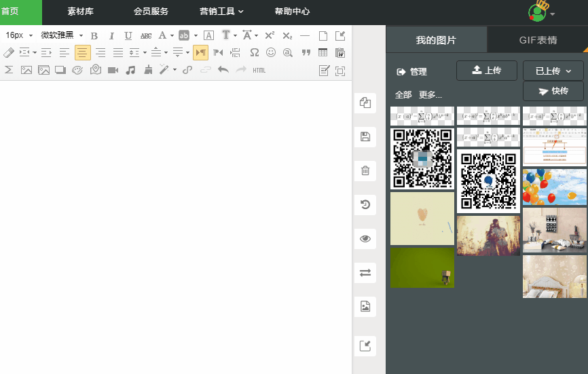
Task: Click the eraser clear formatting icon
Action: [9, 53]
